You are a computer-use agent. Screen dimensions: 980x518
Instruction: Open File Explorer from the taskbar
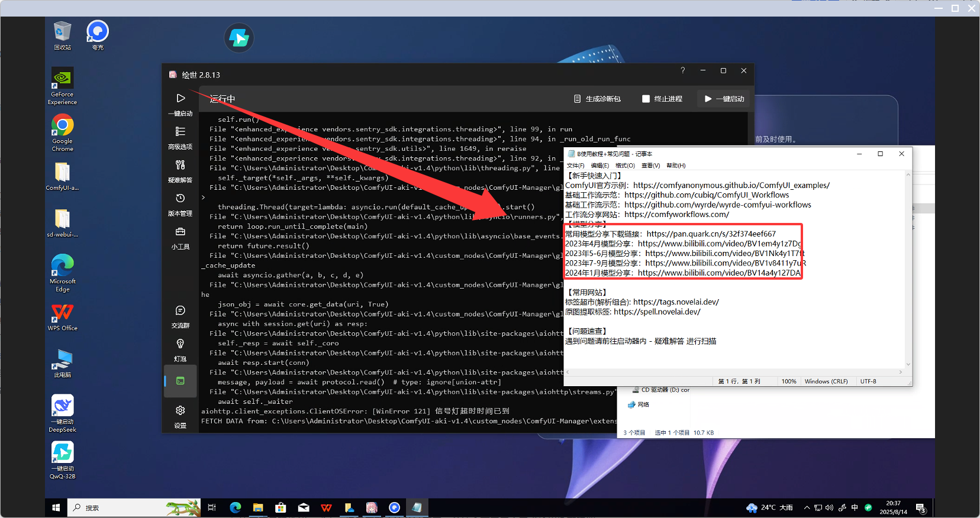click(258, 507)
